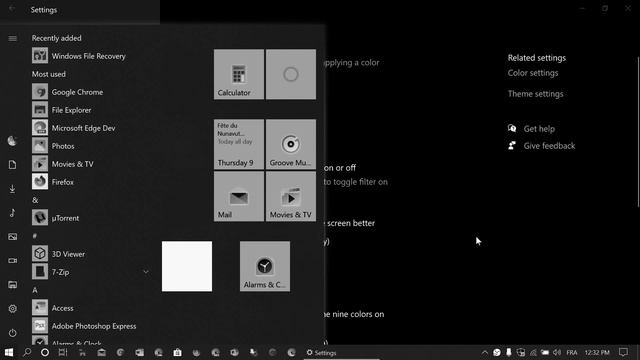
Task: Open Videos folder from the Start sidebar
Action: pos(12,260)
